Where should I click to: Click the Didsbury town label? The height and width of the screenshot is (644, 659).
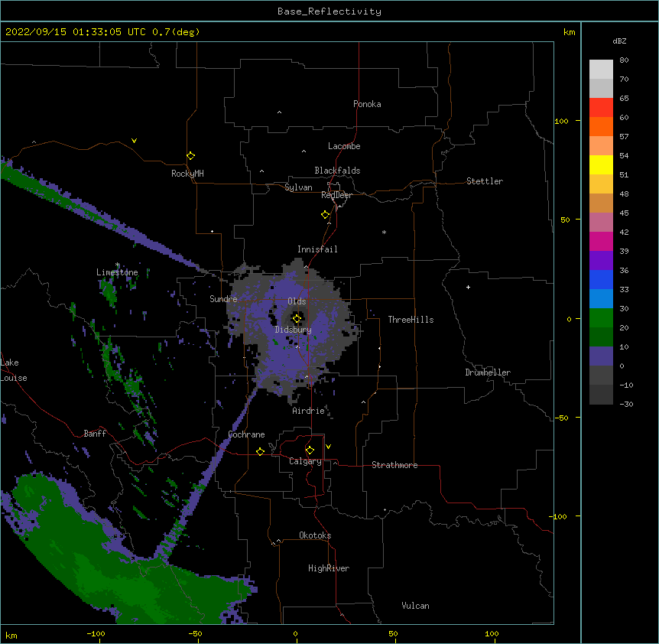click(x=293, y=330)
